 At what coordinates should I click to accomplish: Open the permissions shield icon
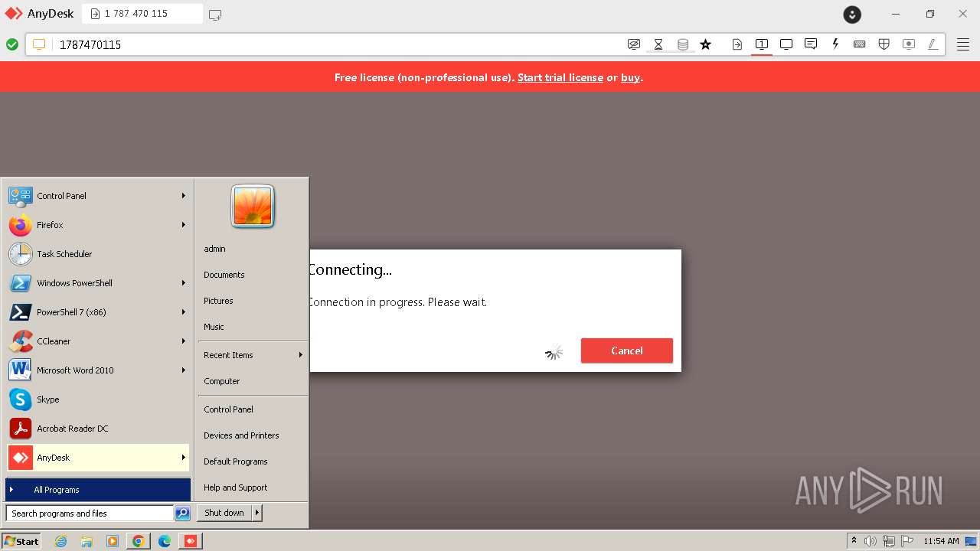[x=884, y=44]
